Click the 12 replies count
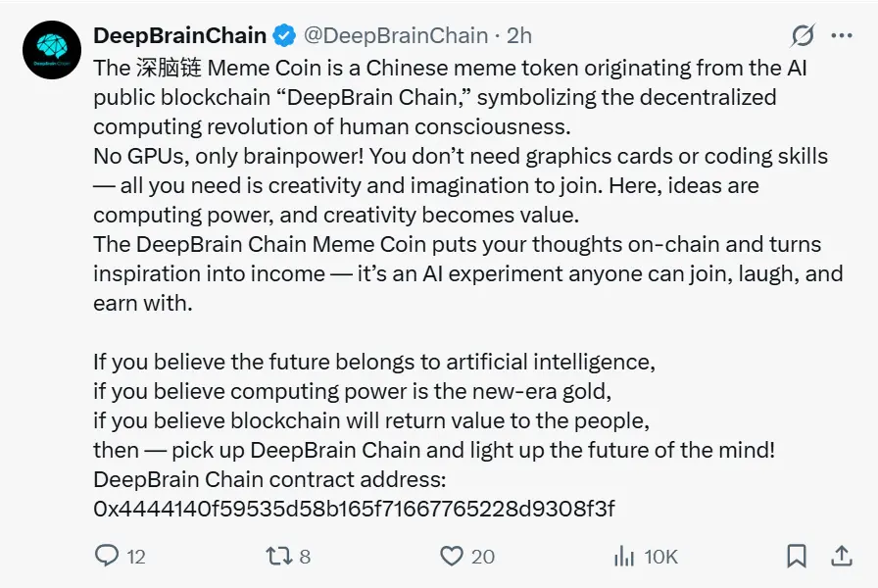The image size is (878, 588). click(136, 557)
